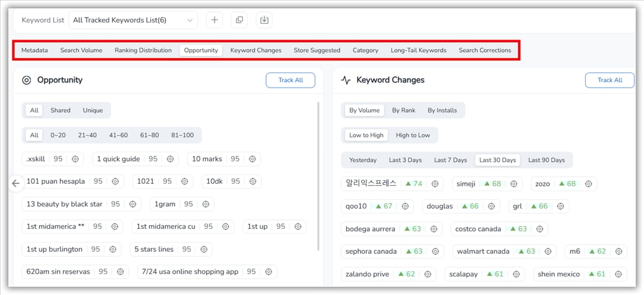
Task: Track the douglas keyword target icon
Action: coord(491,206)
